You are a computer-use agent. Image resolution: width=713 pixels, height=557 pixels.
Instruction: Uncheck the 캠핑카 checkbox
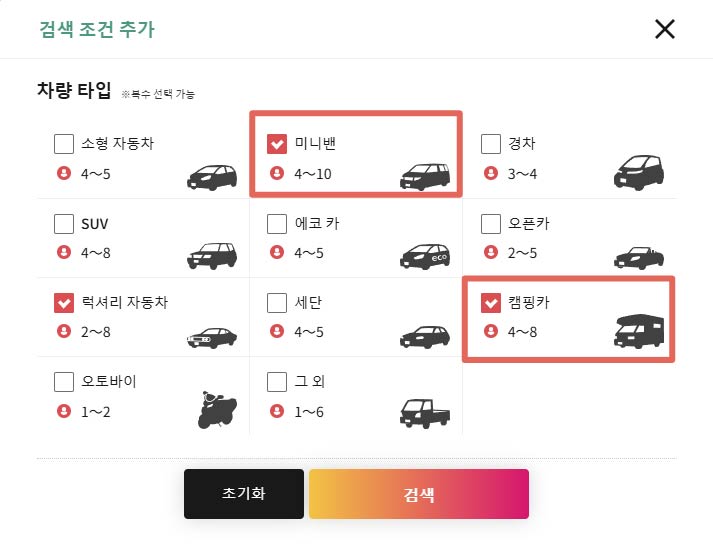(491, 303)
